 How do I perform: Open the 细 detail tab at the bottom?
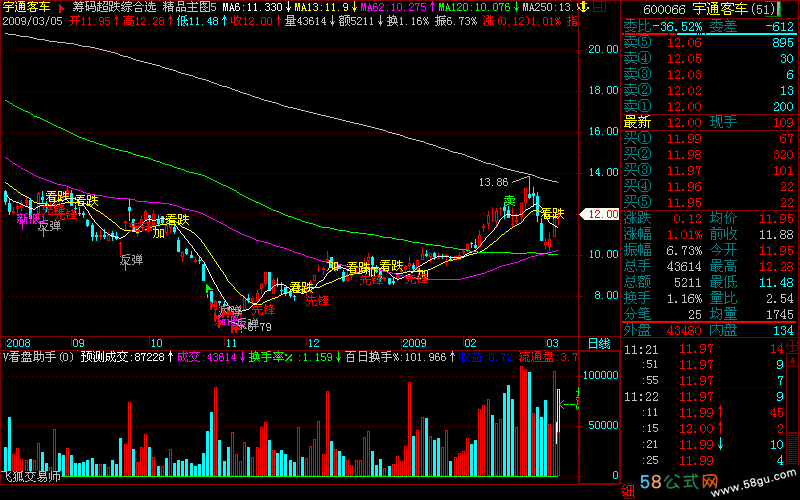628,491
